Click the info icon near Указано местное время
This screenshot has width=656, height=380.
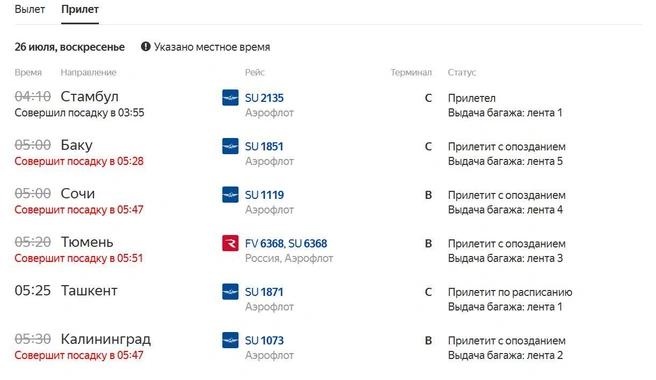pyautogui.click(x=146, y=46)
